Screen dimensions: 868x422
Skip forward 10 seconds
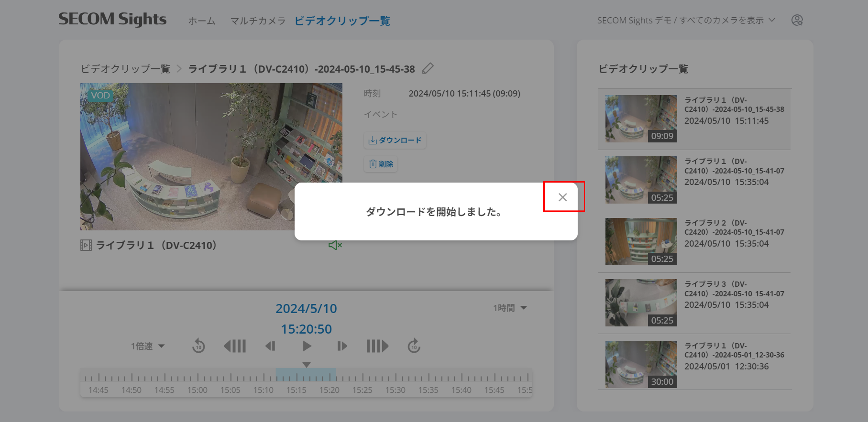point(414,346)
